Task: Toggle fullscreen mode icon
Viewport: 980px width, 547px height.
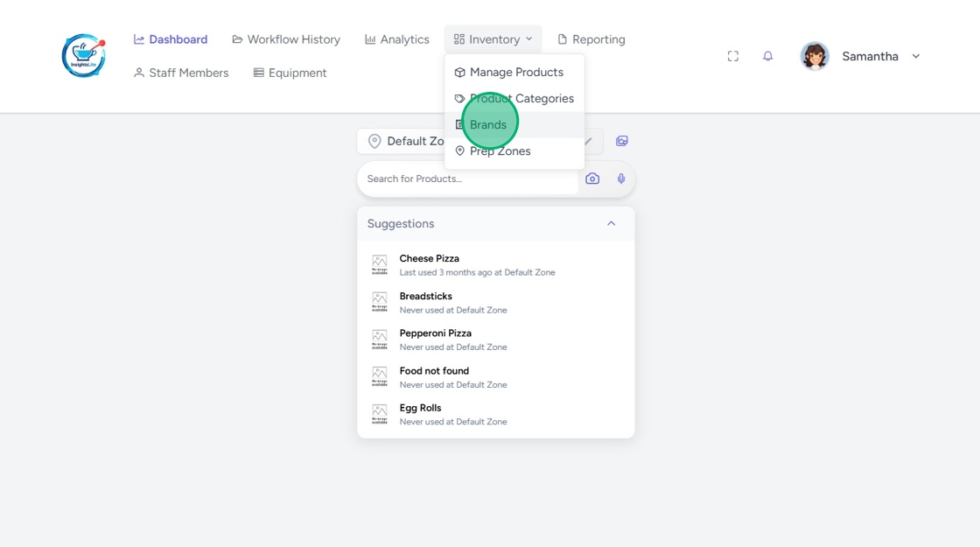Action: point(733,56)
